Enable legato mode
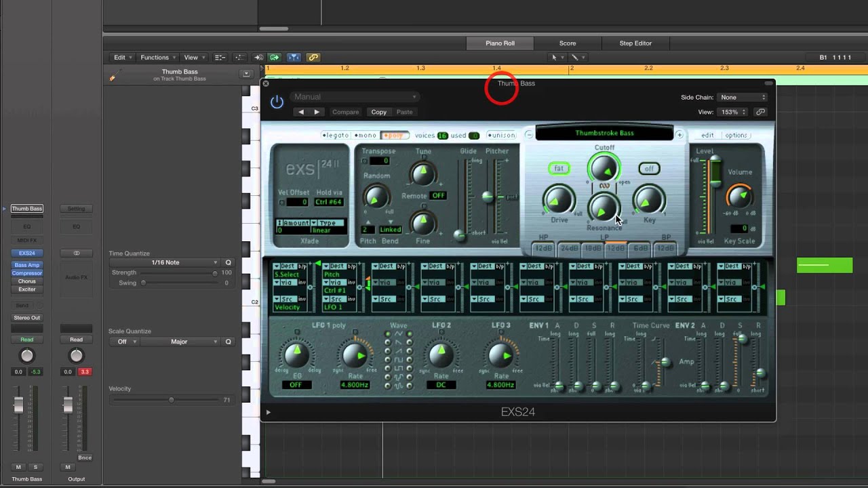Screen dimensions: 868x488 click(336, 135)
